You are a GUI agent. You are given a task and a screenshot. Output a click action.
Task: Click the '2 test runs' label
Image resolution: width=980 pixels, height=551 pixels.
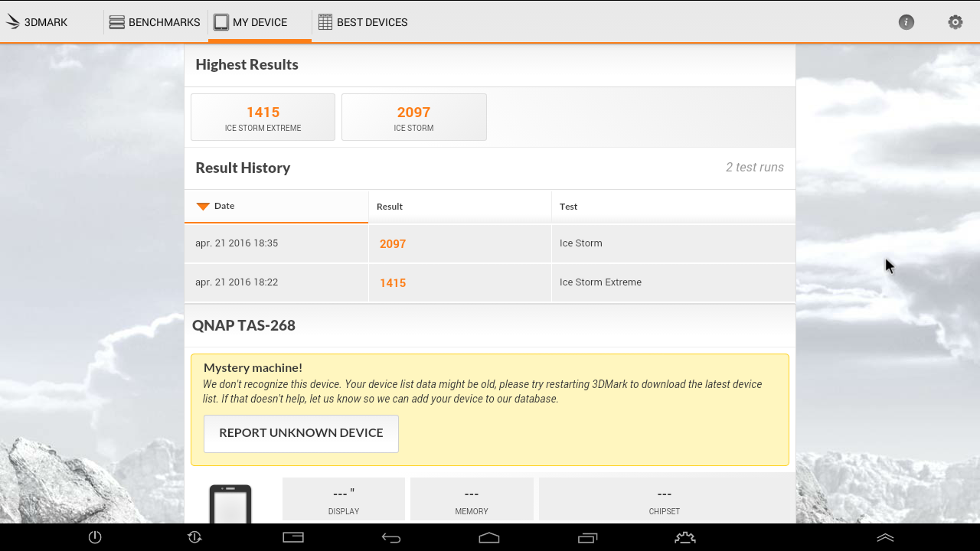[755, 168]
